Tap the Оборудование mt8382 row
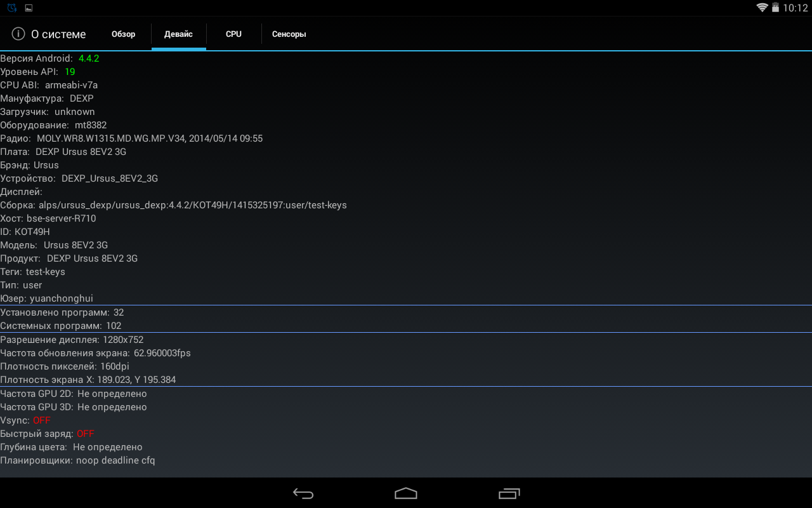Screen dimensions: 812x508 click(406, 125)
